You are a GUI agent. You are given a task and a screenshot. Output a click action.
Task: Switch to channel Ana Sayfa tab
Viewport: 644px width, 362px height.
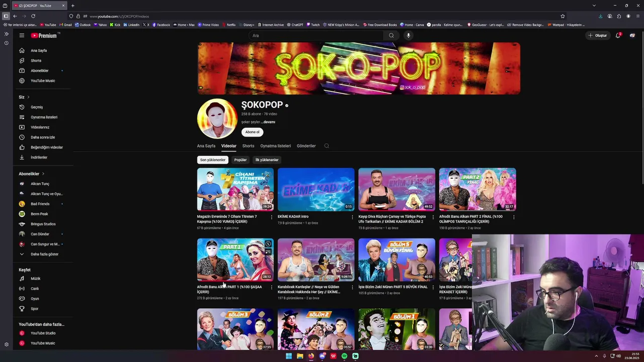(206, 146)
